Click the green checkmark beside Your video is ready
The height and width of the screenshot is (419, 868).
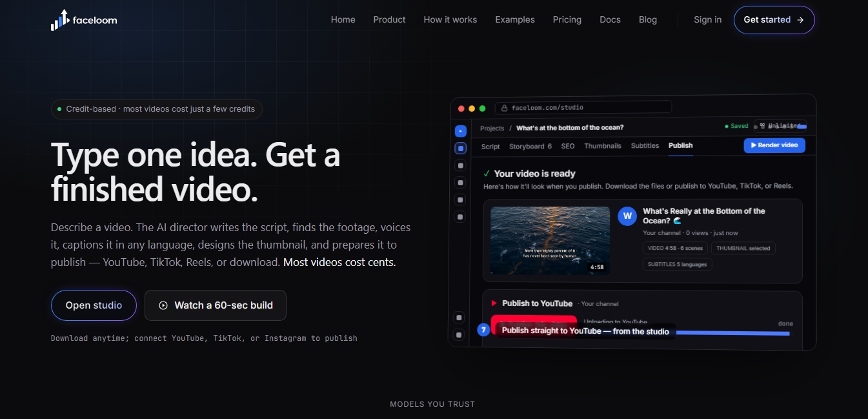[487, 174]
